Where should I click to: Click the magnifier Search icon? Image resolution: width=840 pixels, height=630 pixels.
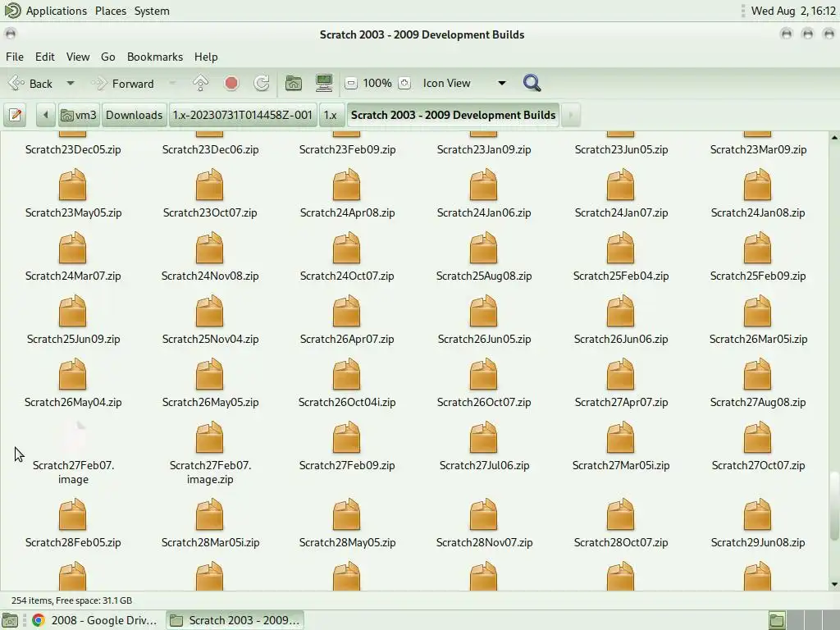(532, 83)
